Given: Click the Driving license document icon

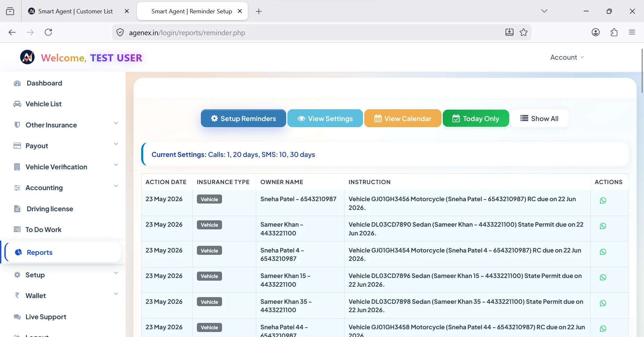Looking at the screenshot, I should point(17,209).
